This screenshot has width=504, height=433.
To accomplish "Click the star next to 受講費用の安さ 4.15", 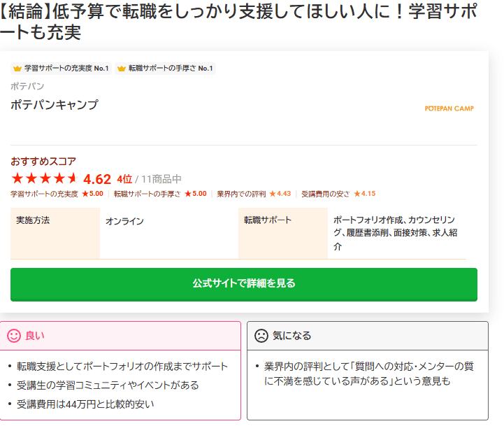I will (357, 194).
